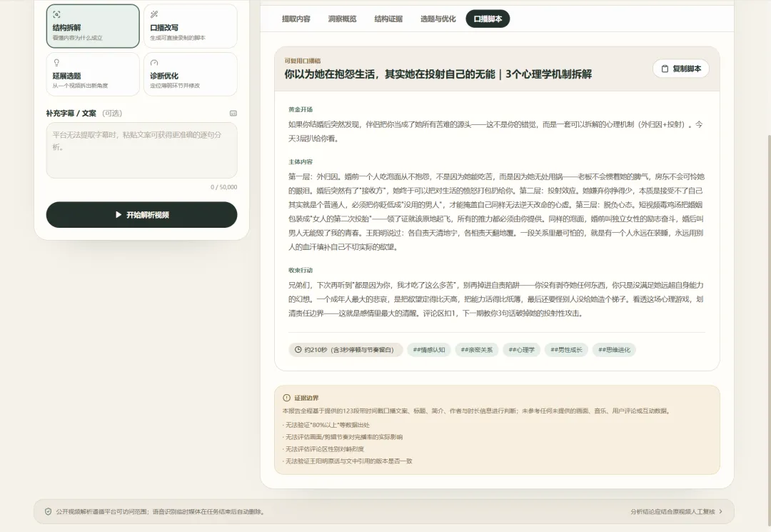Viewport: 771px width, 532px height.
Task: Click the 可复用口播稿 label
Action: click(303, 61)
